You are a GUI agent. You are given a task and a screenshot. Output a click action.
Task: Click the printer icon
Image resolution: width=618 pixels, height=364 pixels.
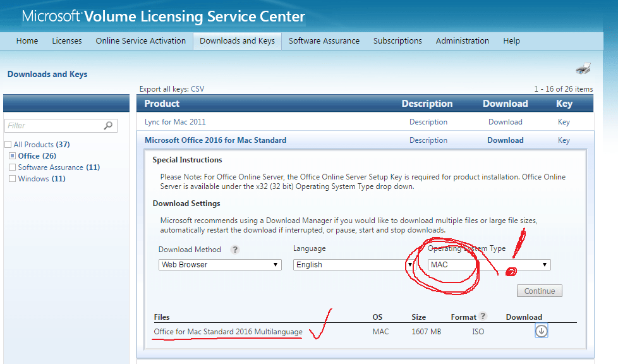(x=583, y=68)
